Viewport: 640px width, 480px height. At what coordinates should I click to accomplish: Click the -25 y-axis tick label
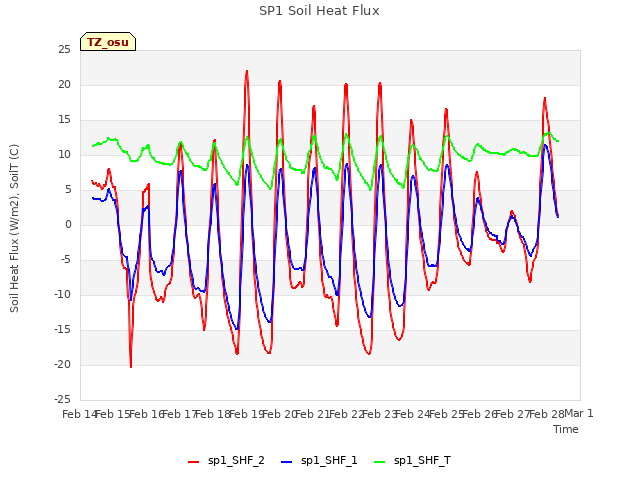(62, 399)
